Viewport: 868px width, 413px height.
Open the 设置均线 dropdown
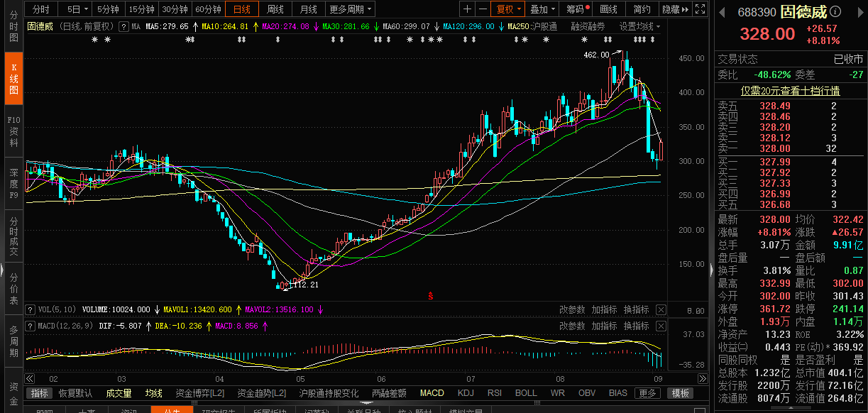point(639,26)
